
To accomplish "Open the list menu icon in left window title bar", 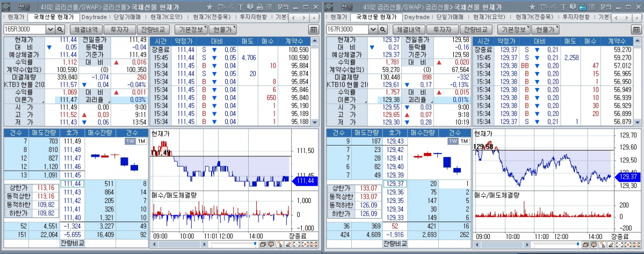I will coord(269,7).
